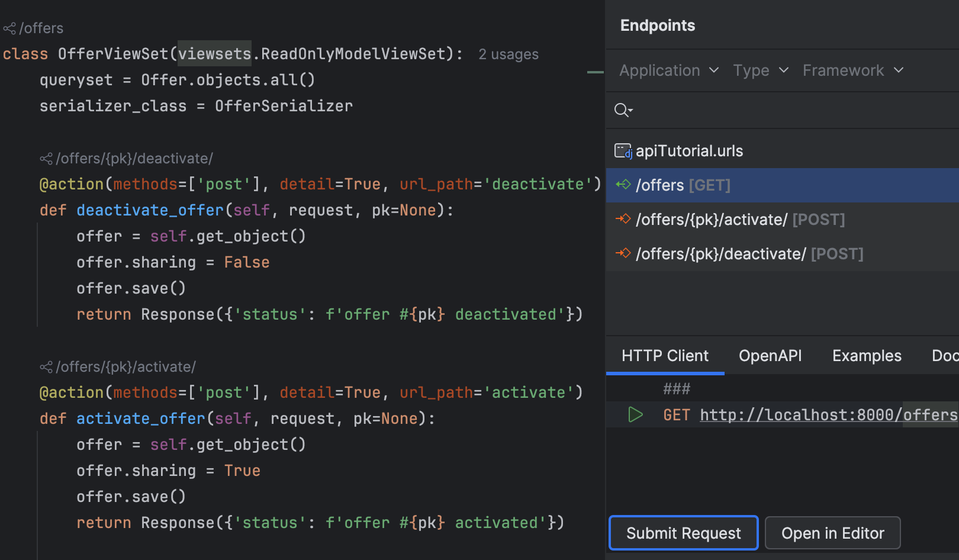Click the endpoint icon for /offers/{pk}/deactivate/ hint
The width and height of the screenshot is (959, 560).
pyautogui.click(x=46, y=159)
